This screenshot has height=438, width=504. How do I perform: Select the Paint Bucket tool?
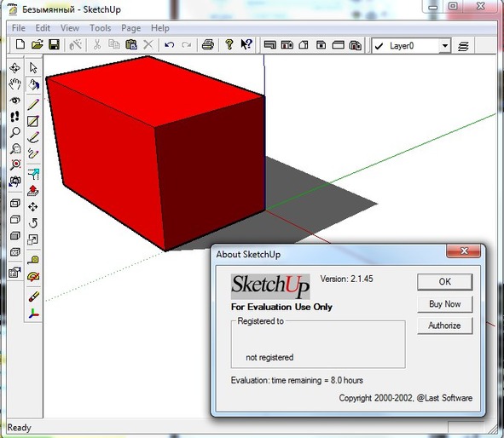[x=33, y=85]
